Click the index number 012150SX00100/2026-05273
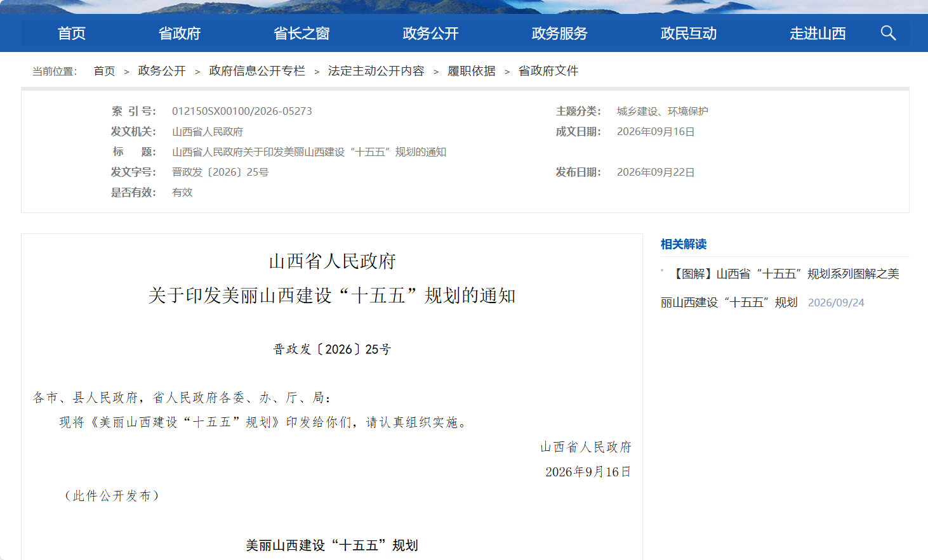 (242, 111)
